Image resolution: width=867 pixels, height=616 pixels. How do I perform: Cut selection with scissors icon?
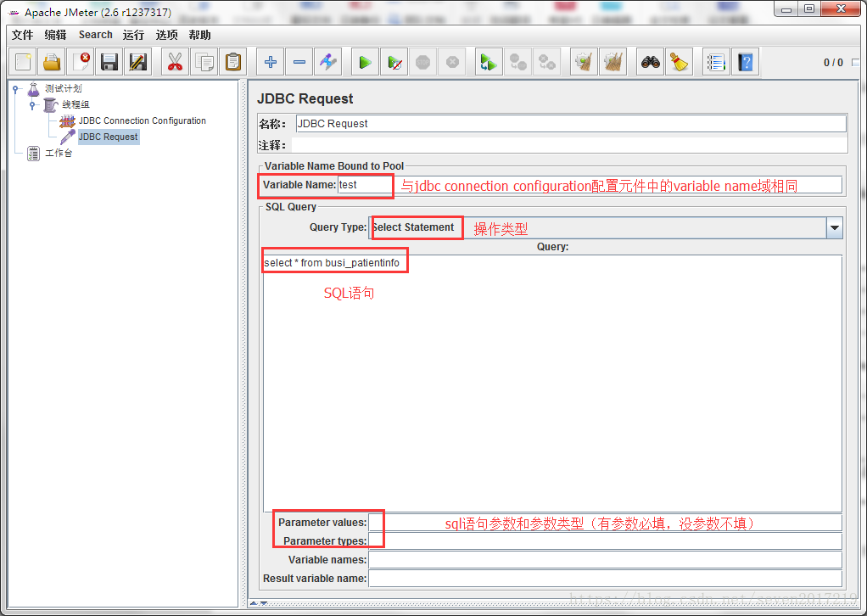(x=176, y=62)
